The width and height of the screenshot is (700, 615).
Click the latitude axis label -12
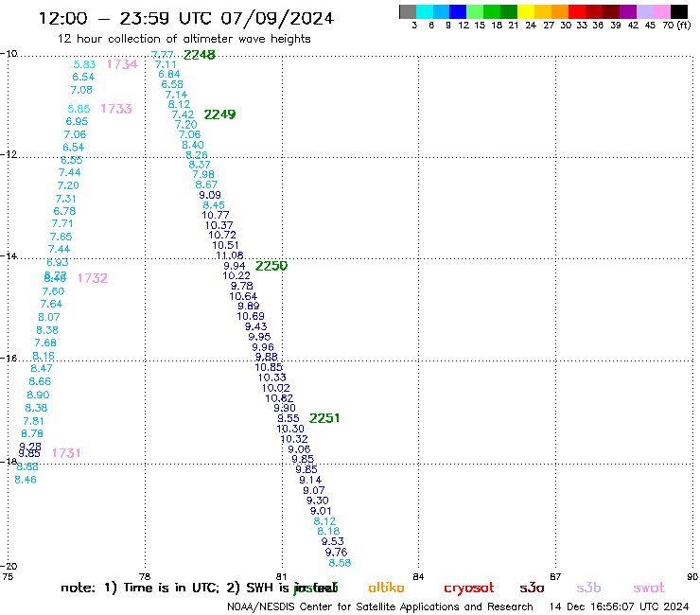click(x=9, y=154)
